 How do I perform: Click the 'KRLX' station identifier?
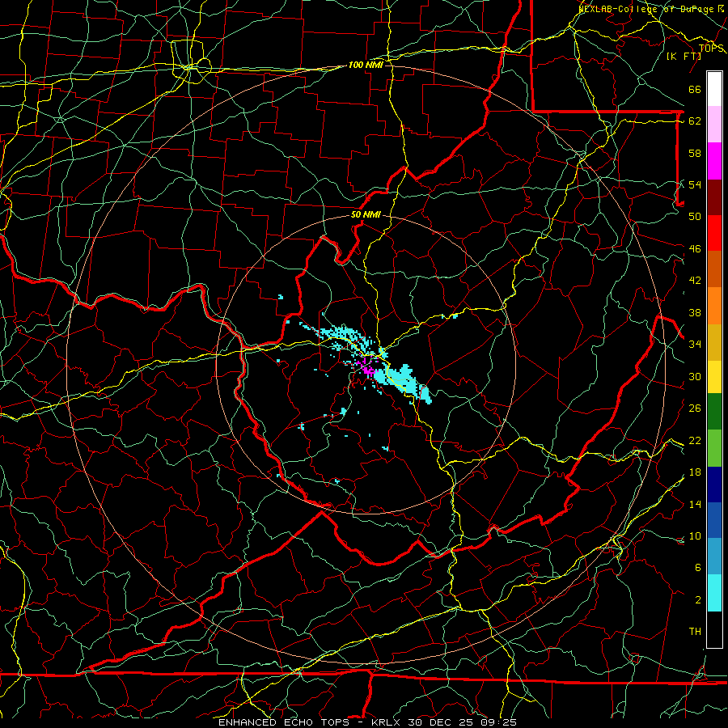click(387, 722)
